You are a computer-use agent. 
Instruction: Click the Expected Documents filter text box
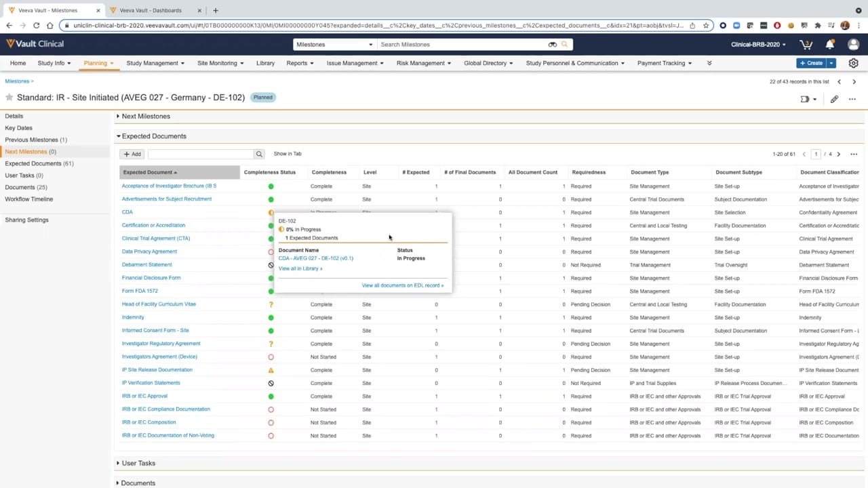click(201, 154)
